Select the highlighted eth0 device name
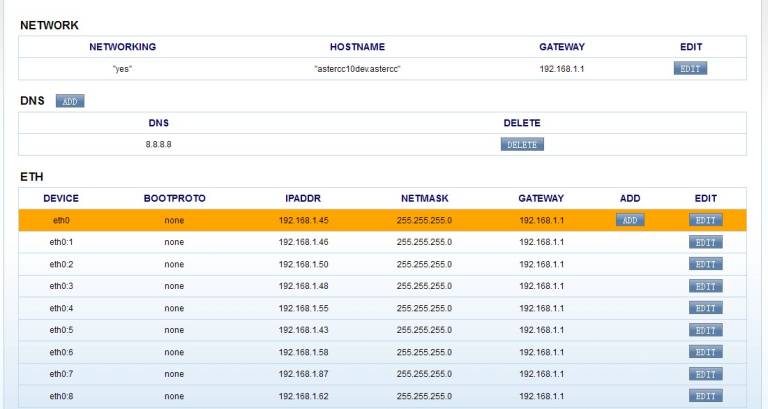This screenshot has width=768, height=409. tap(61, 220)
